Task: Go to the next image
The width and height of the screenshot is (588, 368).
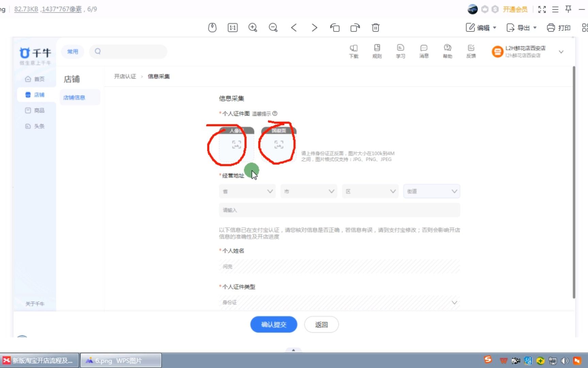Action: point(314,28)
